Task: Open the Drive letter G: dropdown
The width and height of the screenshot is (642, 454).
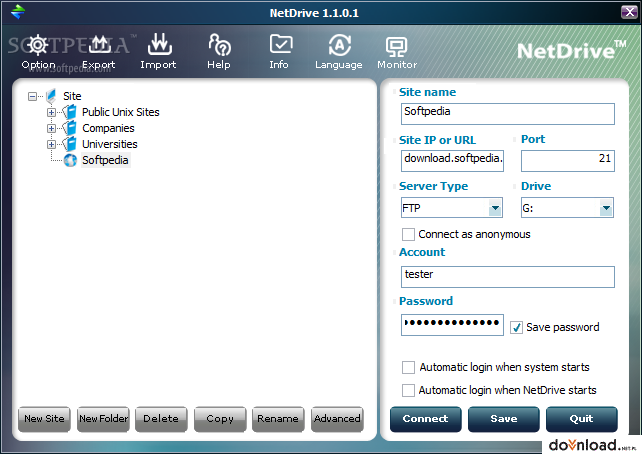Action: tap(606, 208)
